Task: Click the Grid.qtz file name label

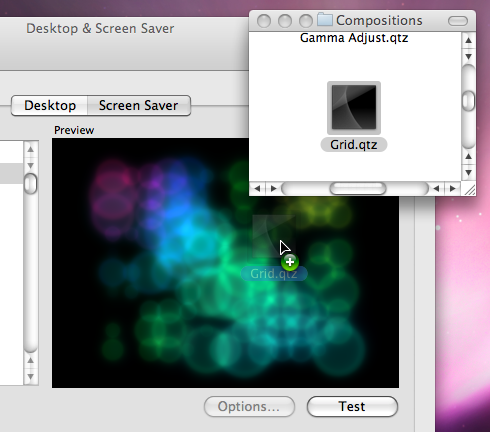Action: click(354, 145)
